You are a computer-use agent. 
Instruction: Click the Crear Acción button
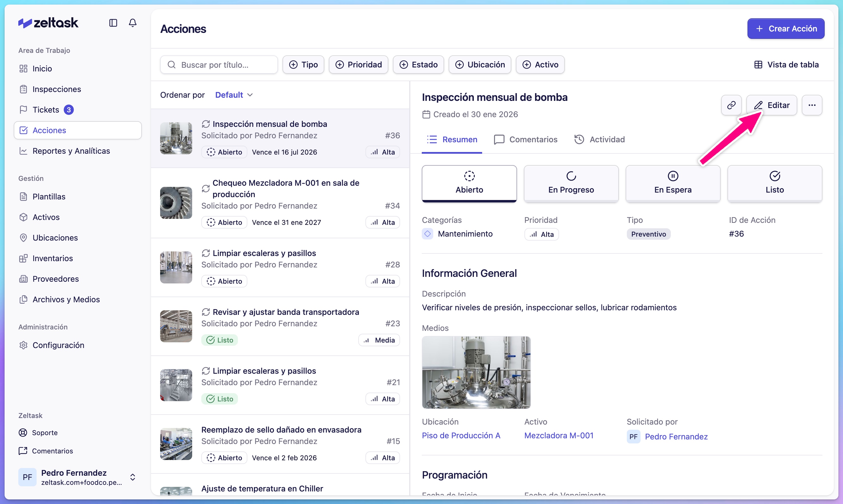point(786,29)
